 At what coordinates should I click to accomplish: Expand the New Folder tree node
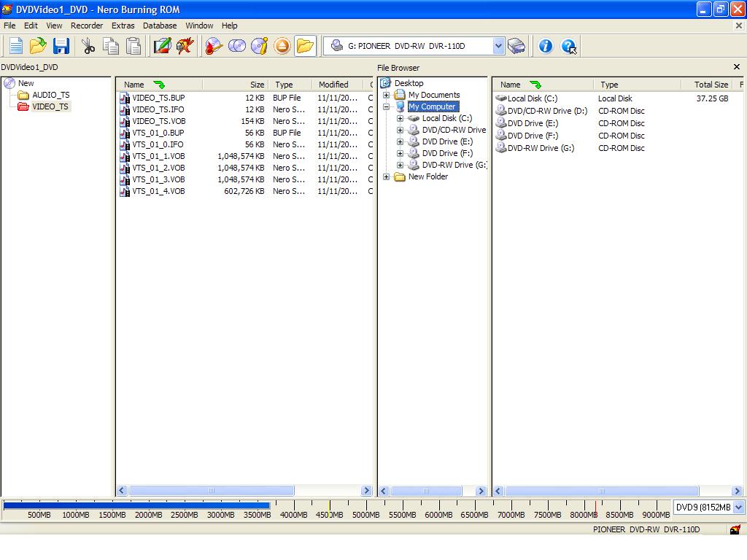[387, 176]
